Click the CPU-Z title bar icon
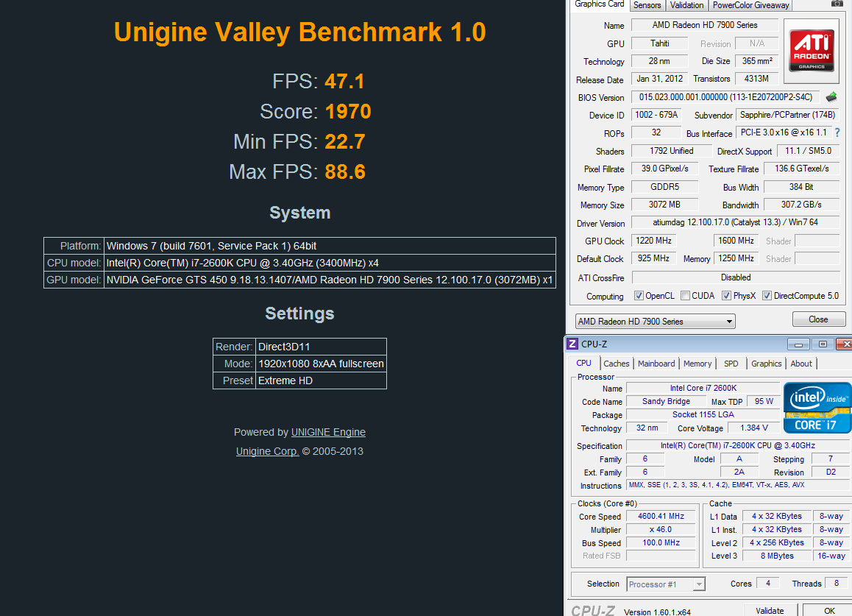This screenshot has width=852, height=616. pos(573,344)
